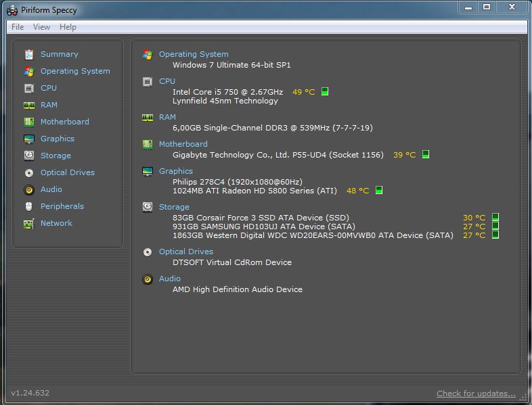The width and height of the screenshot is (532, 405).
Task: Click the RAM icon in main panel
Action: coord(148,118)
